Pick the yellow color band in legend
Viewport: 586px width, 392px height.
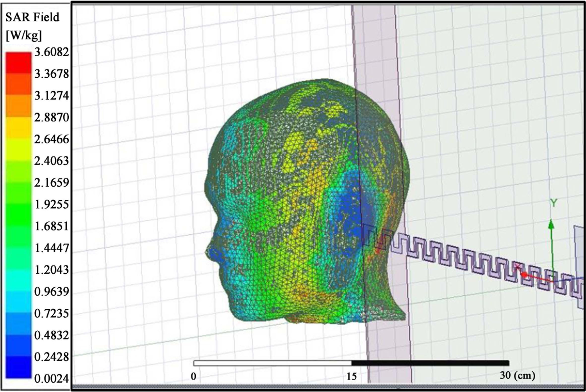(x=18, y=128)
